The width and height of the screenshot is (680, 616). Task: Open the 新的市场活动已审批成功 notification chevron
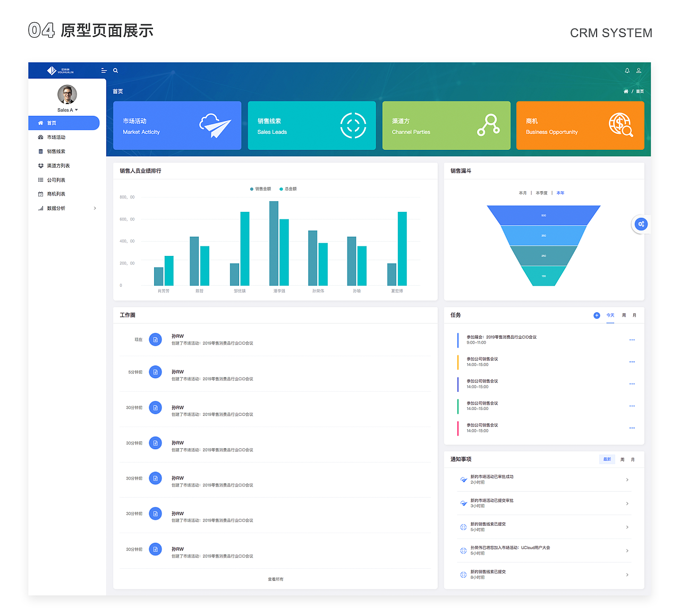pos(627,480)
